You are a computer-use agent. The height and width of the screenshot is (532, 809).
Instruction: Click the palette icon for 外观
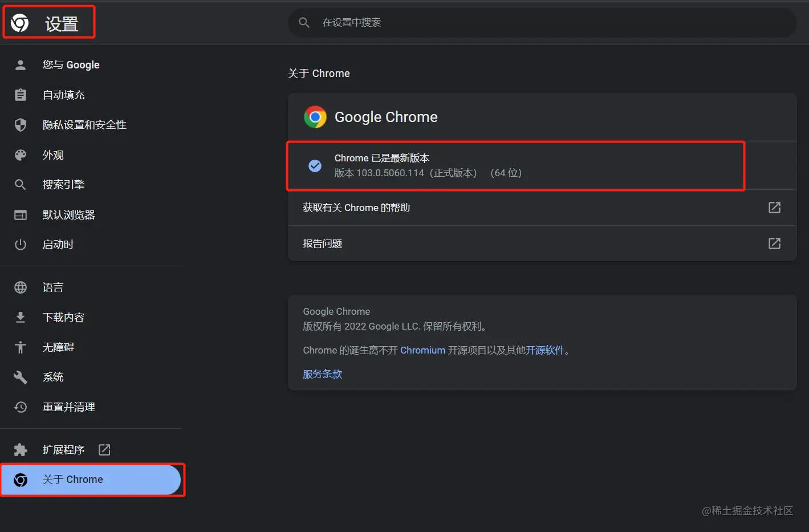pos(21,155)
